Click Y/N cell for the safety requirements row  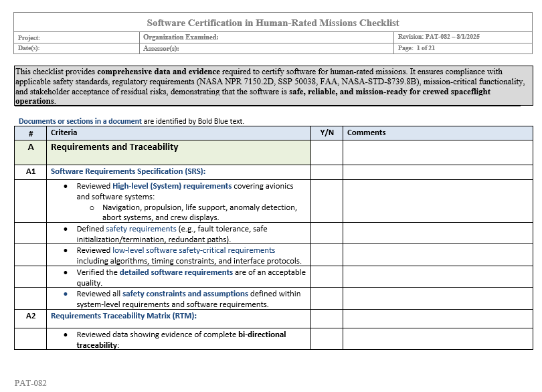point(327,233)
